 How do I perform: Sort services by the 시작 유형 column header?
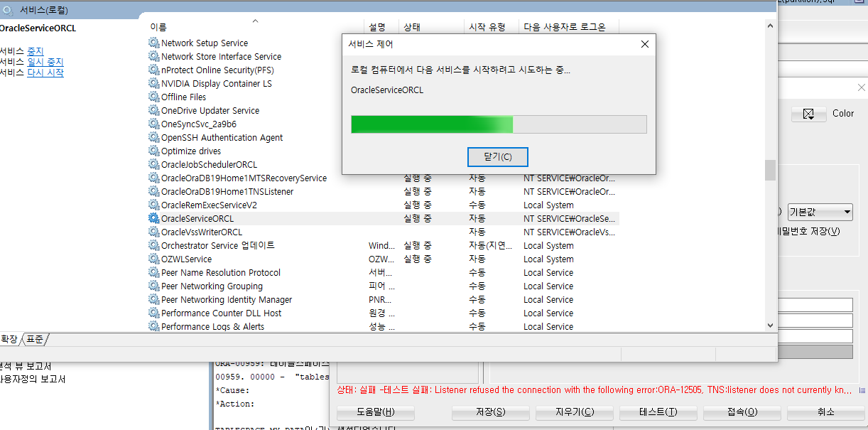492,27
